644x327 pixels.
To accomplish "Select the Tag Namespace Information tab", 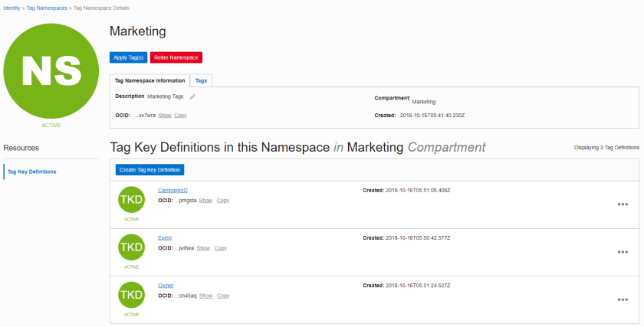I will pos(149,80).
